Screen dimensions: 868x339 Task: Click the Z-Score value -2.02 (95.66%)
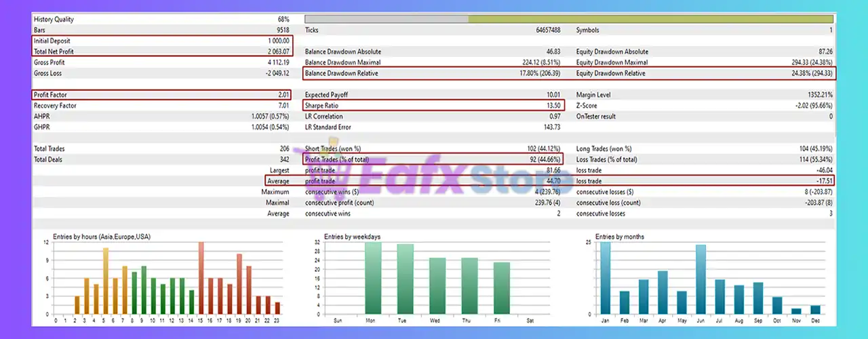click(x=810, y=106)
